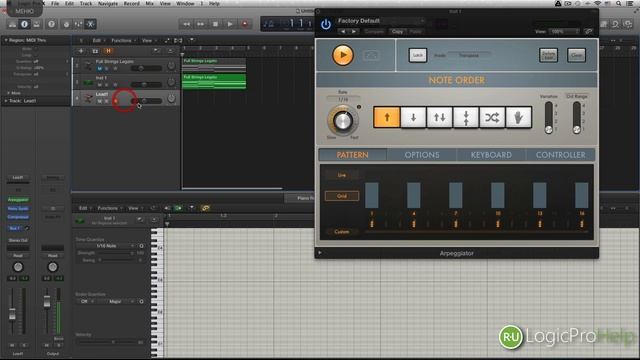The width and height of the screenshot is (640, 360).
Task: Open the Piano Roll Functions menu
Action: coord(109,208)
